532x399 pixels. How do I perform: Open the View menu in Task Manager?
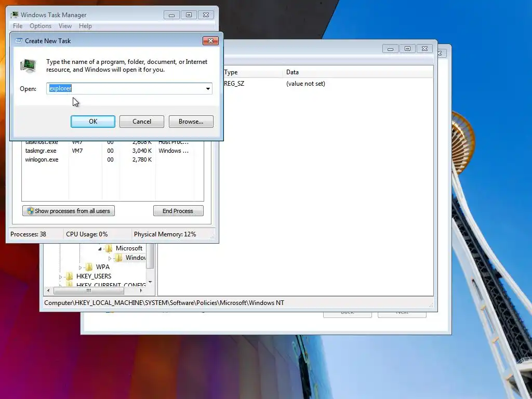65,26
